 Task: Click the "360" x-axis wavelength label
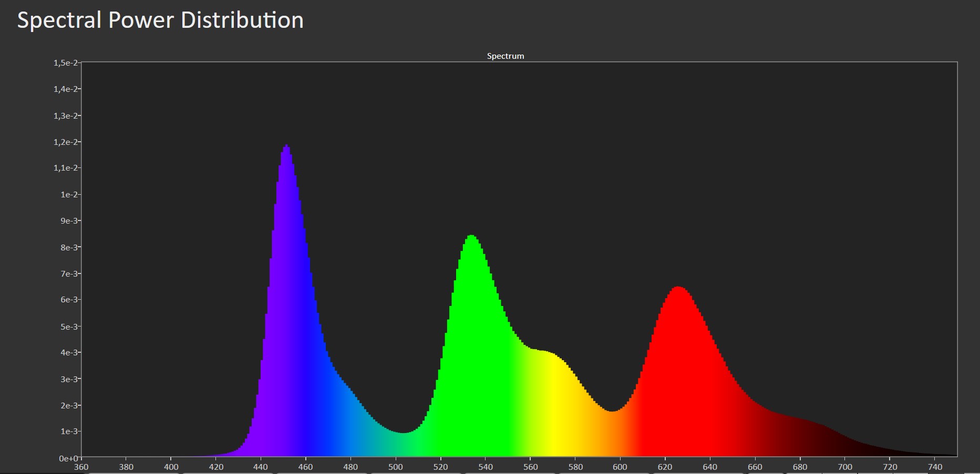[x=81, y=467]
